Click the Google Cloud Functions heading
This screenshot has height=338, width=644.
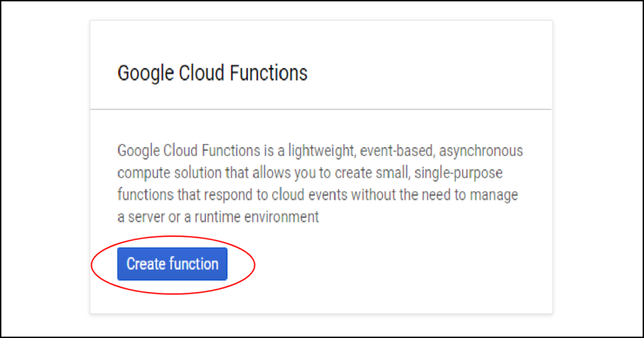click(x=212, y=73)
